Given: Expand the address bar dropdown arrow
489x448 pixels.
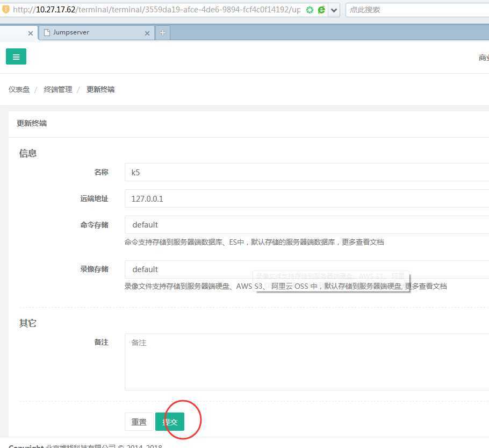Looking at the screenshot, I should [334, 10].
